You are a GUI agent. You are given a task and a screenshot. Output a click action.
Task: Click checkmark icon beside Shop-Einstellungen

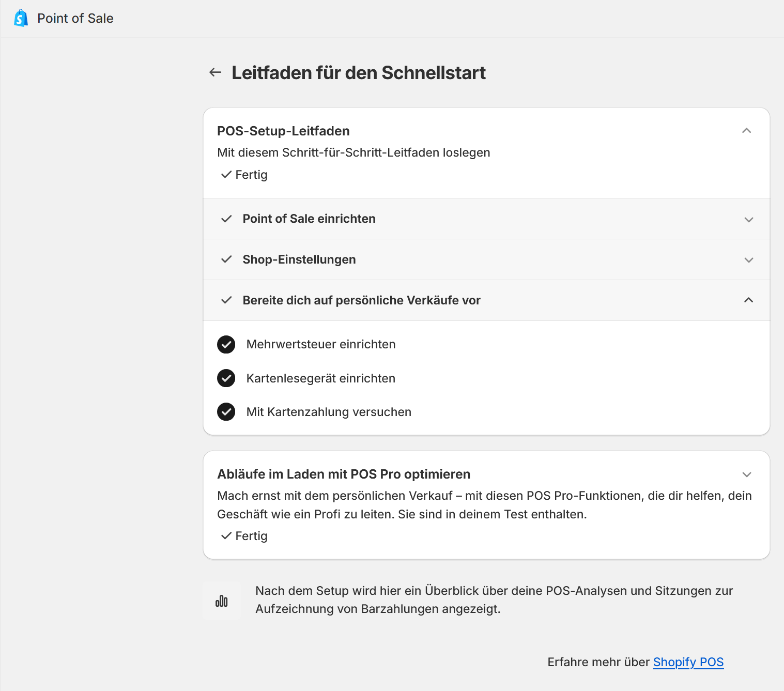pyautogui.click(x=226, y=259)
